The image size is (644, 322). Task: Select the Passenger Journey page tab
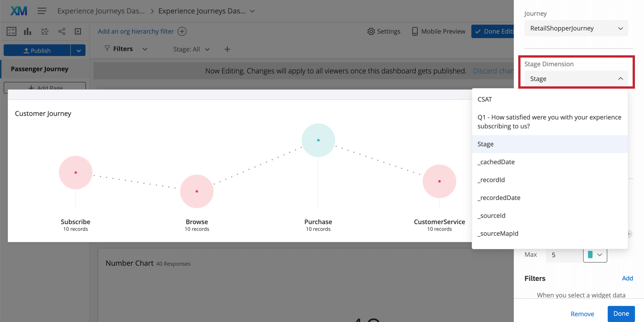[40, 69]
